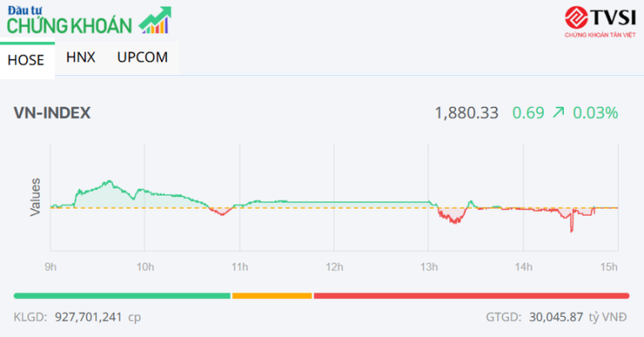Click the 13h time axis label

click(429, 267)
